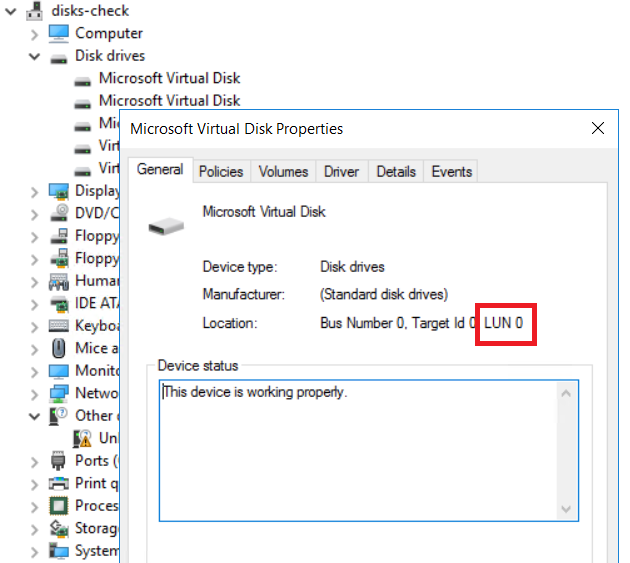Click the Keyboards icon
The height and width of the screenshot is (563, 630).
pyautogui.click(x=59, y=326)
